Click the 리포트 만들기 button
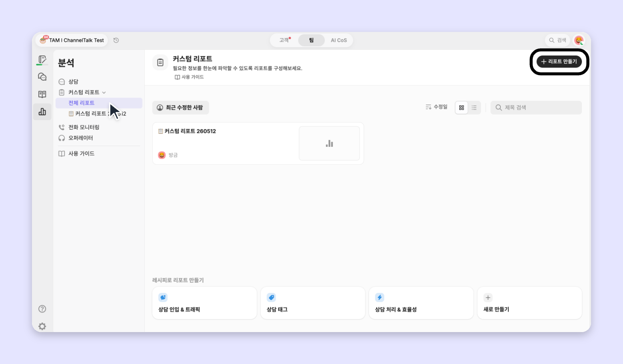Viewport: 623px width, 364px height. tap(559, 61)
